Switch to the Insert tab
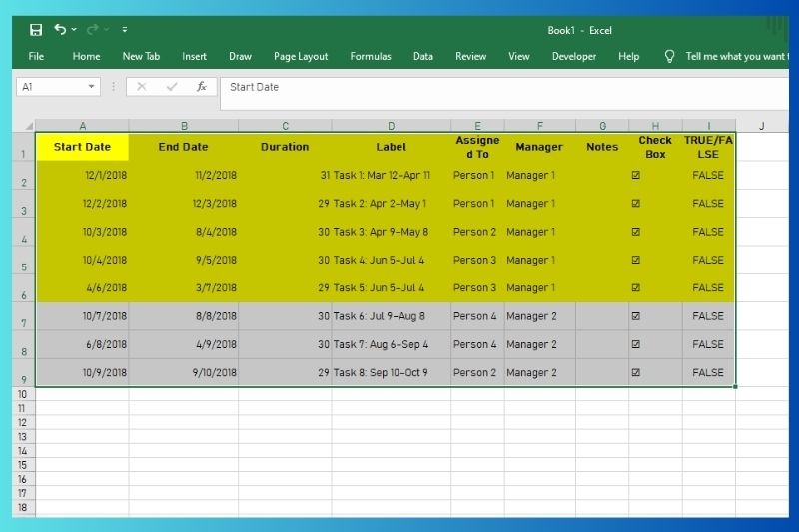The height and width of the screenshot is (532, 799). pyautogui.click(x=194, y=56)
